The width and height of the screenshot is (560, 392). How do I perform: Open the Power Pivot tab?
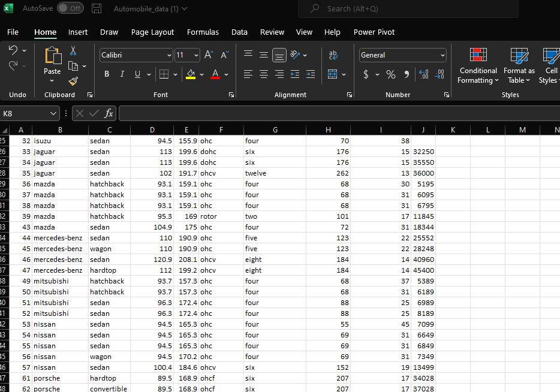[374, 32]
